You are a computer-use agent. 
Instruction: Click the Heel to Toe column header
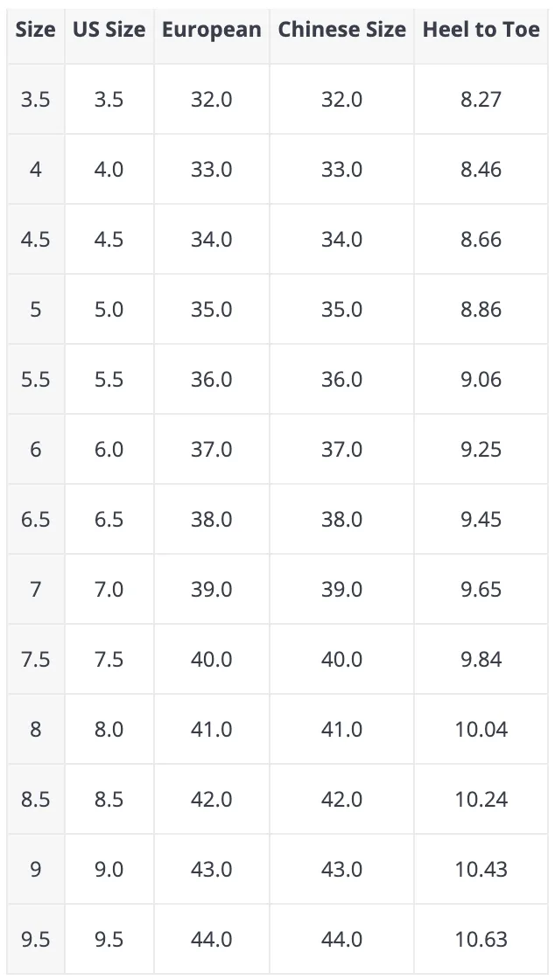point(481,30)
